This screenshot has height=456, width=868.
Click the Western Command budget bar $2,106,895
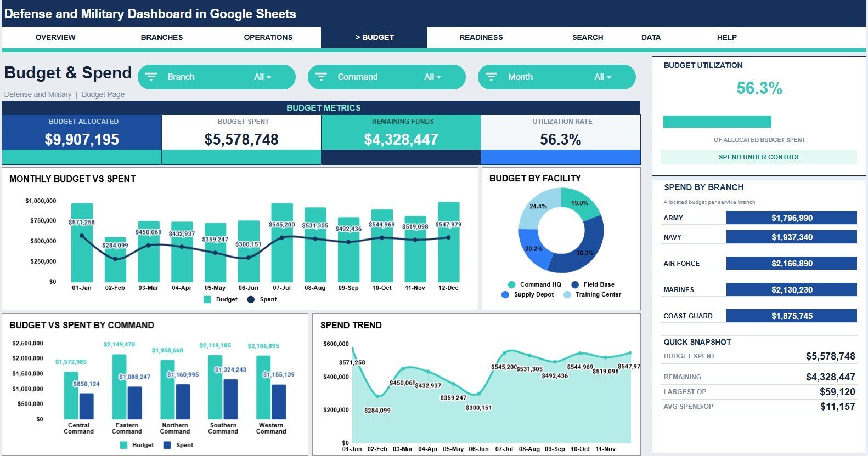tap(263, 387)
